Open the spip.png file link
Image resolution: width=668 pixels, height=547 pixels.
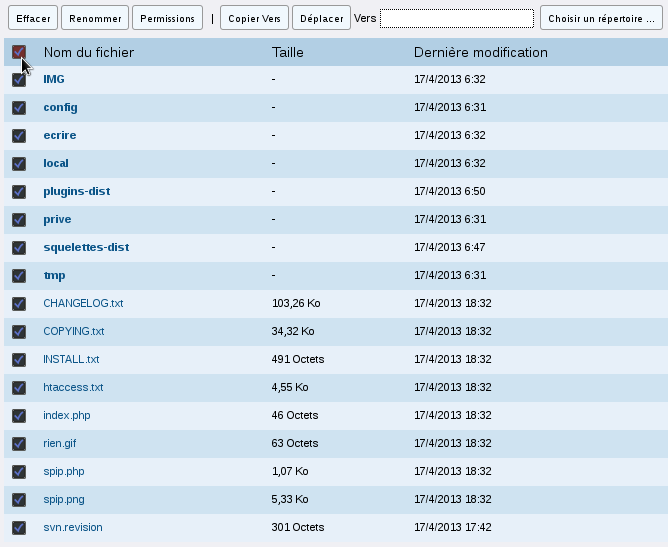click(64, 500)
